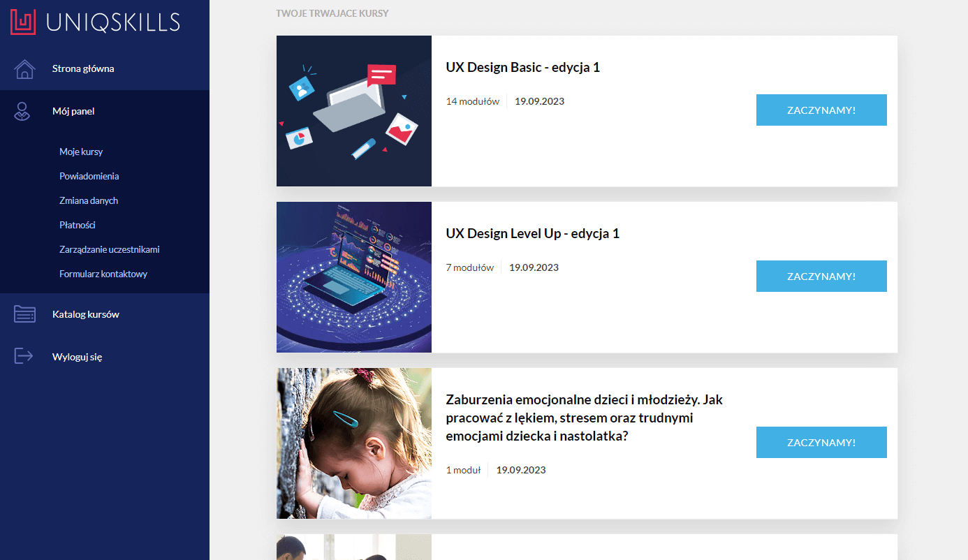The height and width of the screenshot is (560, 968).
Task: Click the logout arrow icon
Action: pos(24,356)
